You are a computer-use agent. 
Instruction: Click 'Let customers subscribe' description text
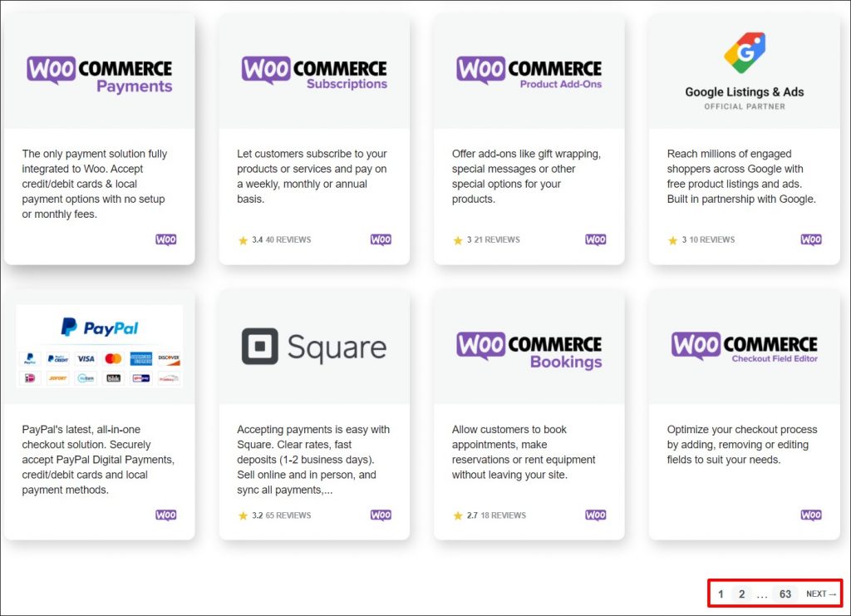pyautogui.click(x=312, y=176)
